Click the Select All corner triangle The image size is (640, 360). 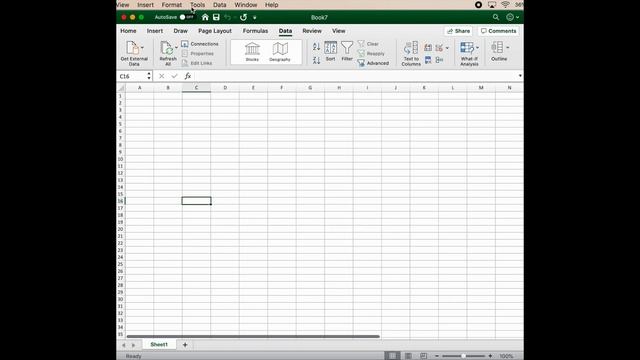[121, 87]
